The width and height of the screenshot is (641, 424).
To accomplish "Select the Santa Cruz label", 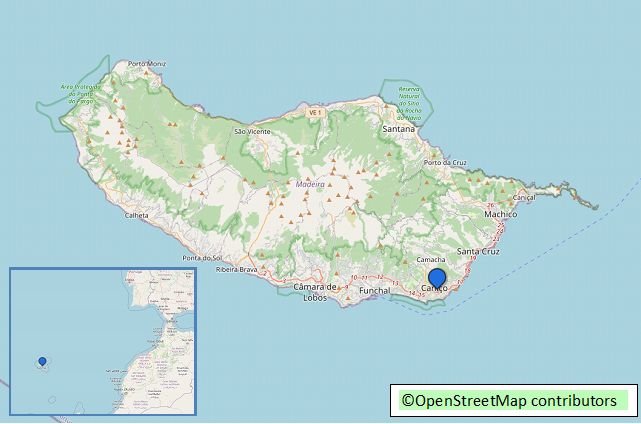I will (477, 251).
